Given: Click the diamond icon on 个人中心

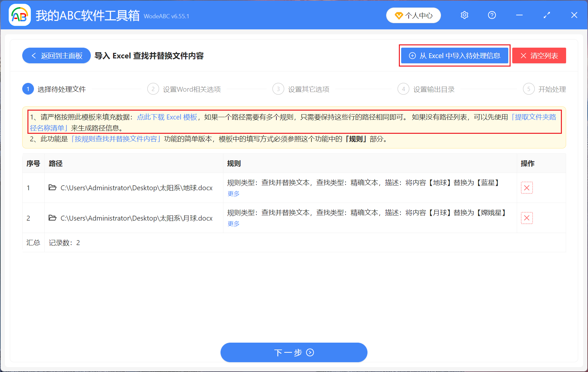Looking at the screenshot, I should (x=399, y=15).
